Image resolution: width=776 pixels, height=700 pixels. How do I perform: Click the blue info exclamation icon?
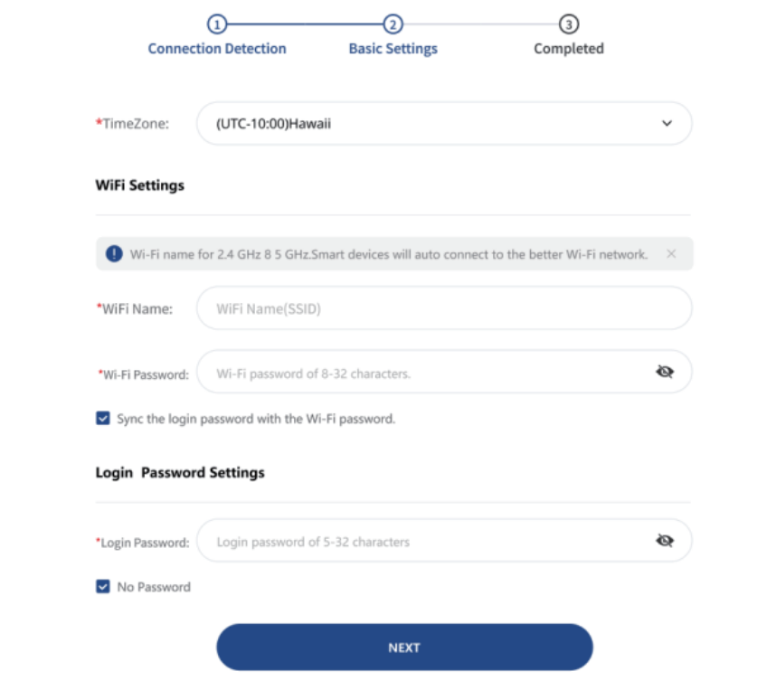click(x=114, y=254)
